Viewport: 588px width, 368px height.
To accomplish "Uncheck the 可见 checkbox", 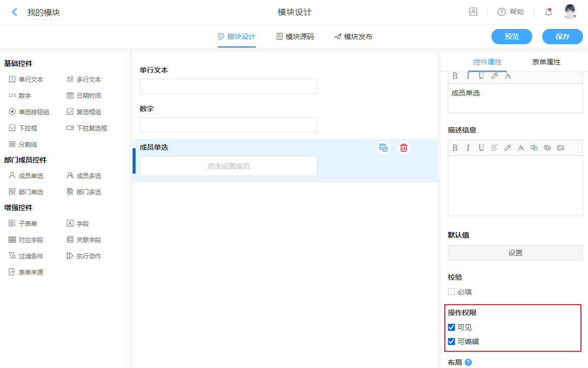I will [451, 327].
